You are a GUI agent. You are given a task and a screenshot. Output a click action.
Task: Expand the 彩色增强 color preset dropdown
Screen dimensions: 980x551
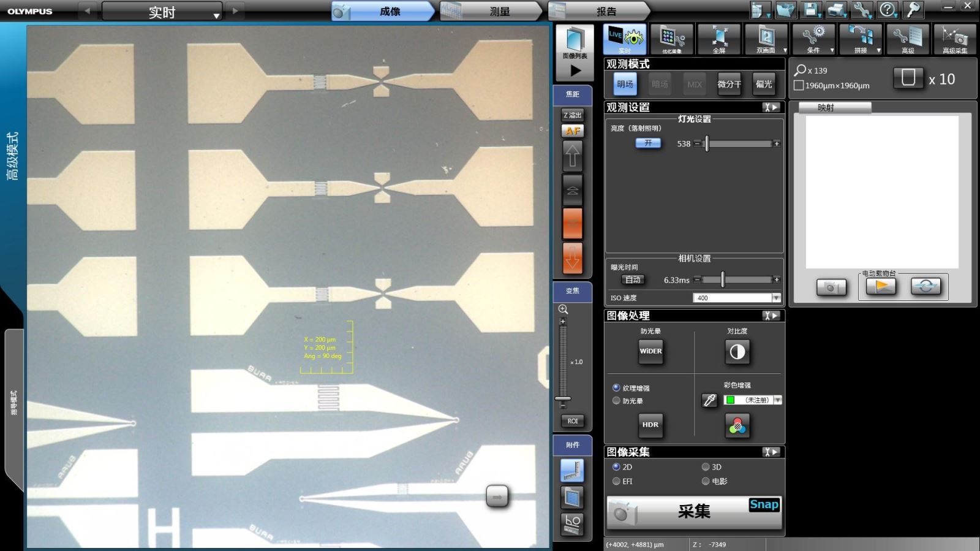[778, 400]
